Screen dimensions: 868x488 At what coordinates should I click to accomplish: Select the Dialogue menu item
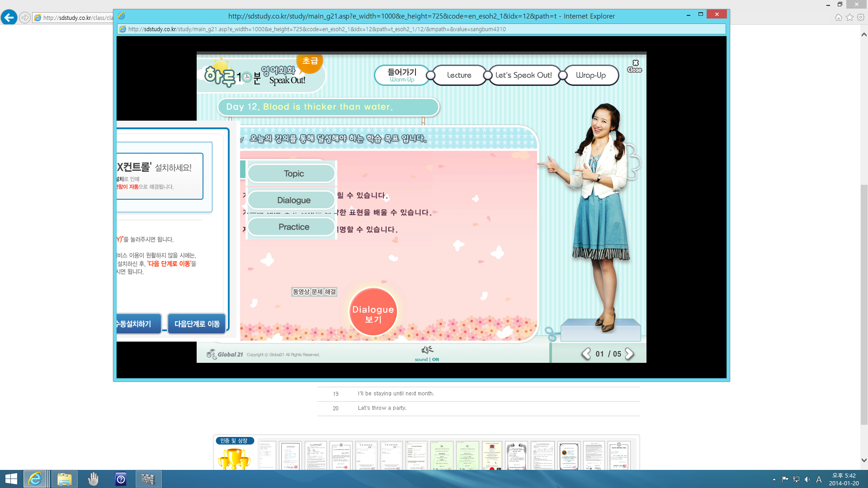[x=292, y=200]
